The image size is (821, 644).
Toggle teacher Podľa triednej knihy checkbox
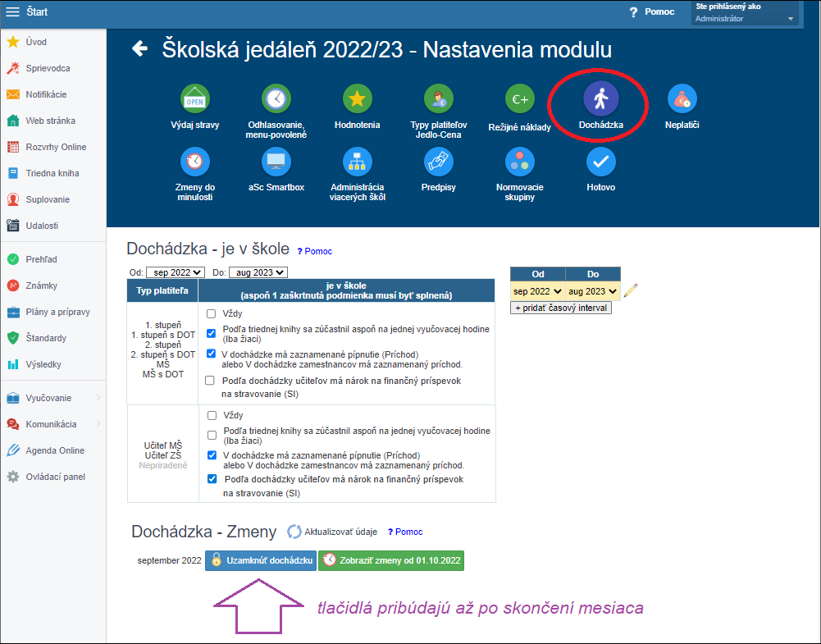point(211,435)
